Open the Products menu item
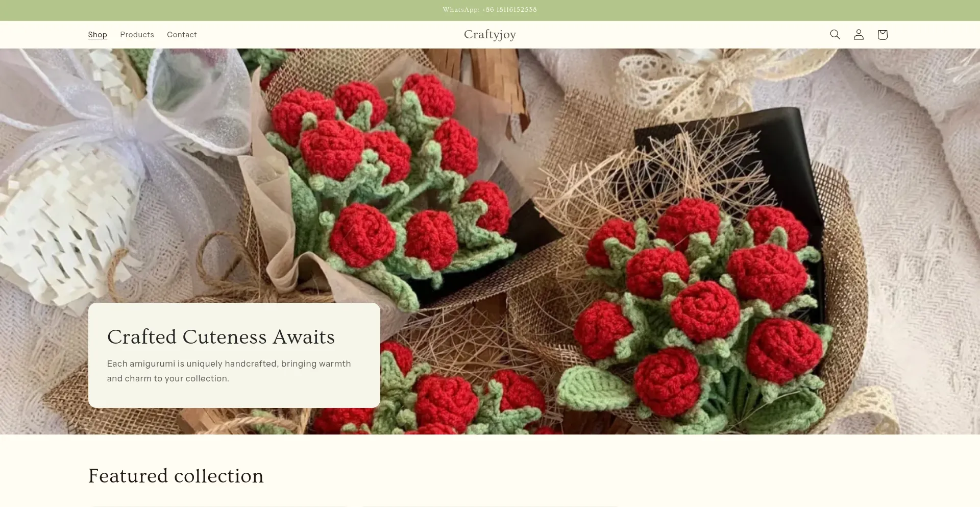 coord(137,35)
